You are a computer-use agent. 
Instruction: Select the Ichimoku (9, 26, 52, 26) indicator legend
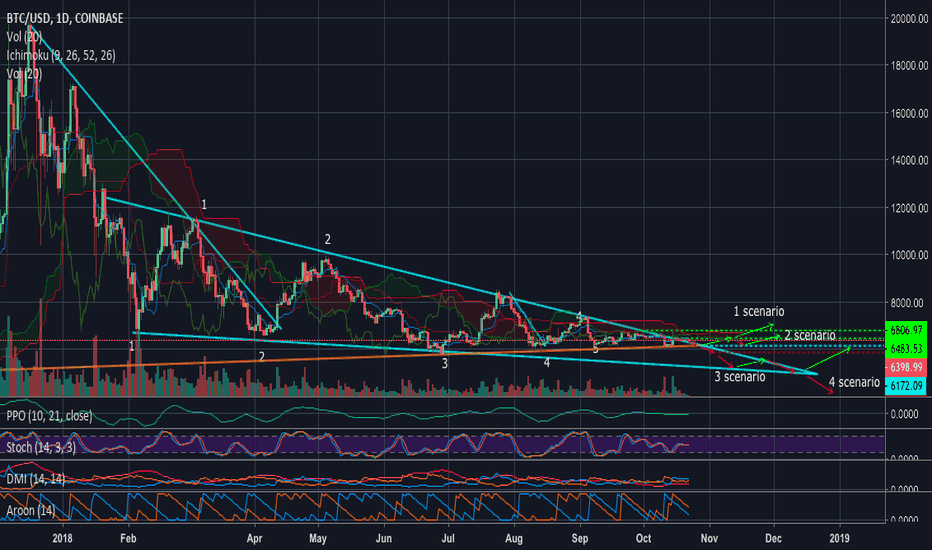[x=61, y=55]
